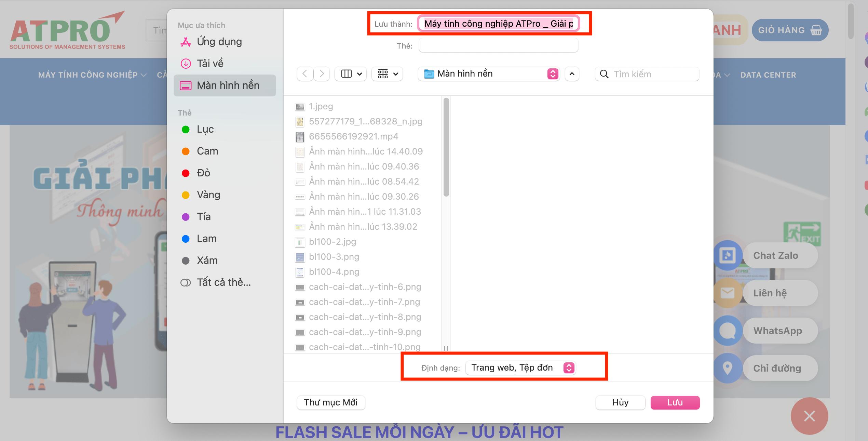Open the Màn hình nền location popup
Screen dimensions: 868x441
click(x=489, y=74)
